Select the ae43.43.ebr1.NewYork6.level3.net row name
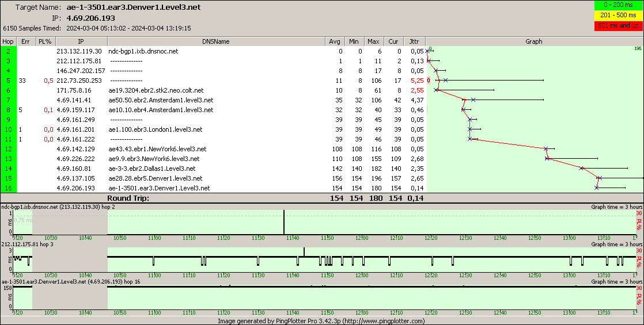The height and width of the screenshot is (325, 644). point(157,149)
